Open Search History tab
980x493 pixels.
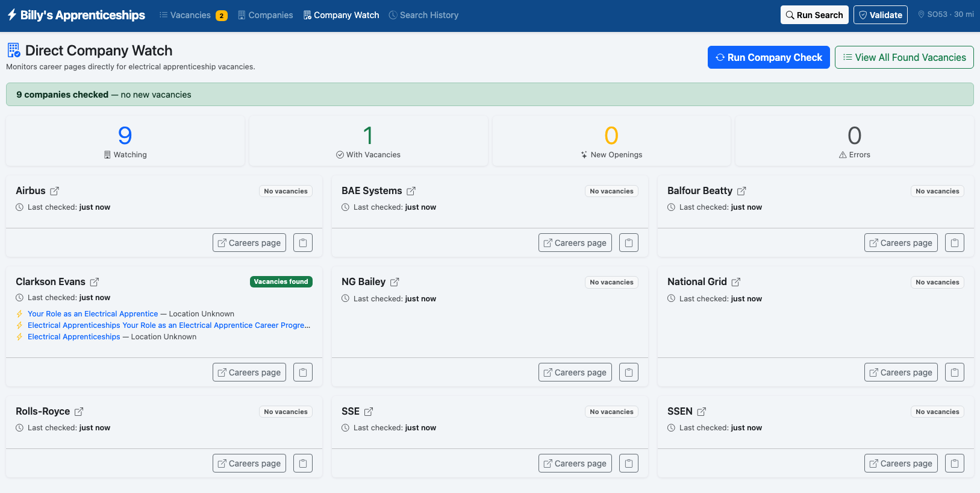(x=423, y=15)
